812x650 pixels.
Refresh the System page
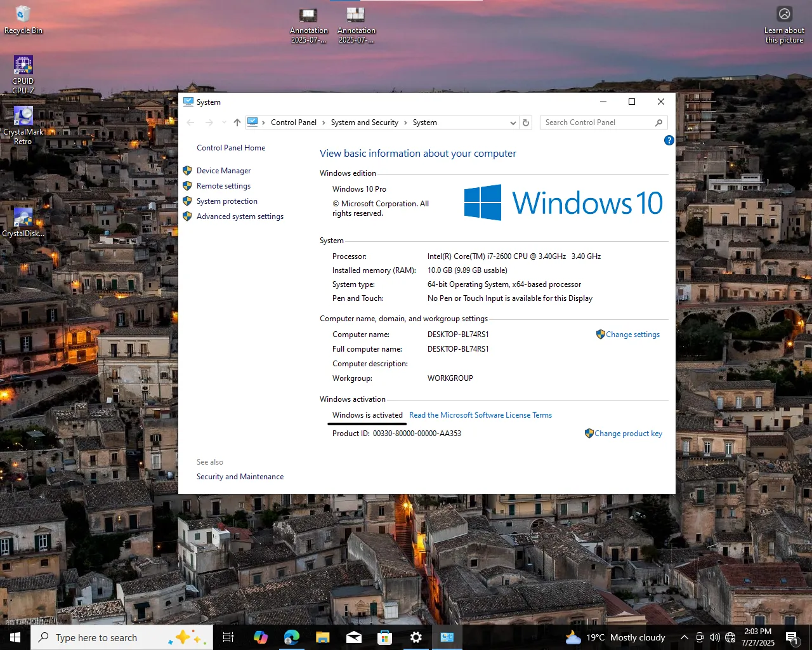point(526,123)
